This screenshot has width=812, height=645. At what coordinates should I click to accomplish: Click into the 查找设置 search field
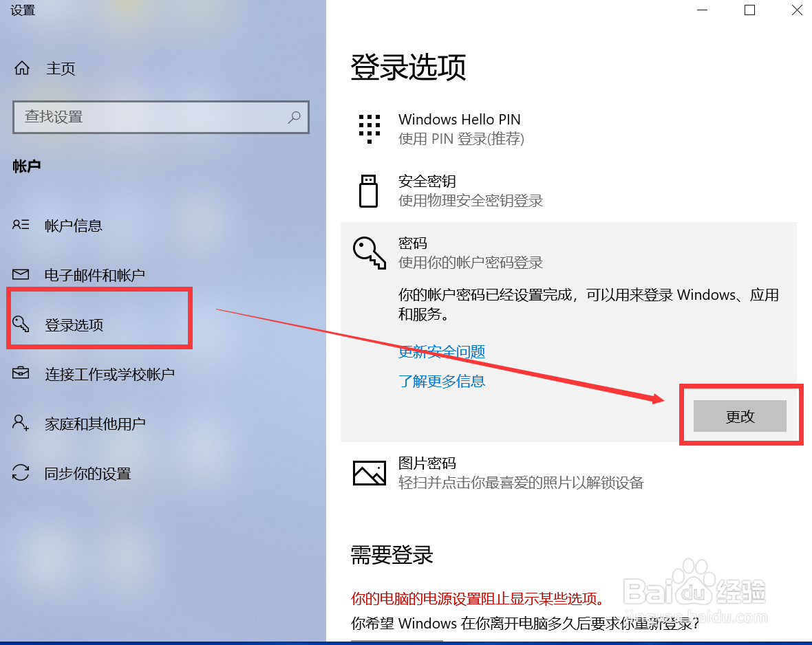click(x=160, y=118)
